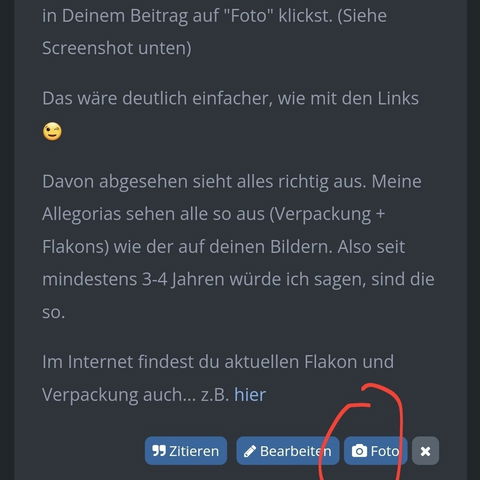Click the quotation mark icon on Zitieren
This screenshot has width=480, height=480.
pos(159,451)
